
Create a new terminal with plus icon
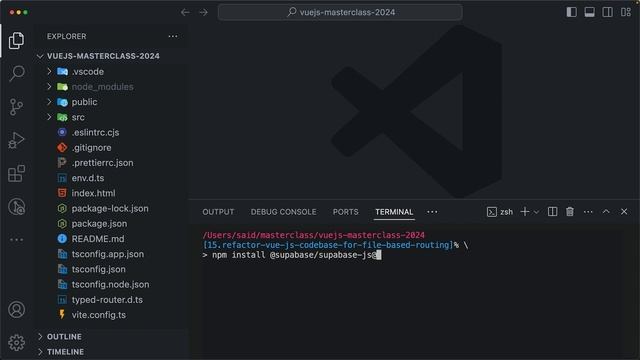pos(525,211)
